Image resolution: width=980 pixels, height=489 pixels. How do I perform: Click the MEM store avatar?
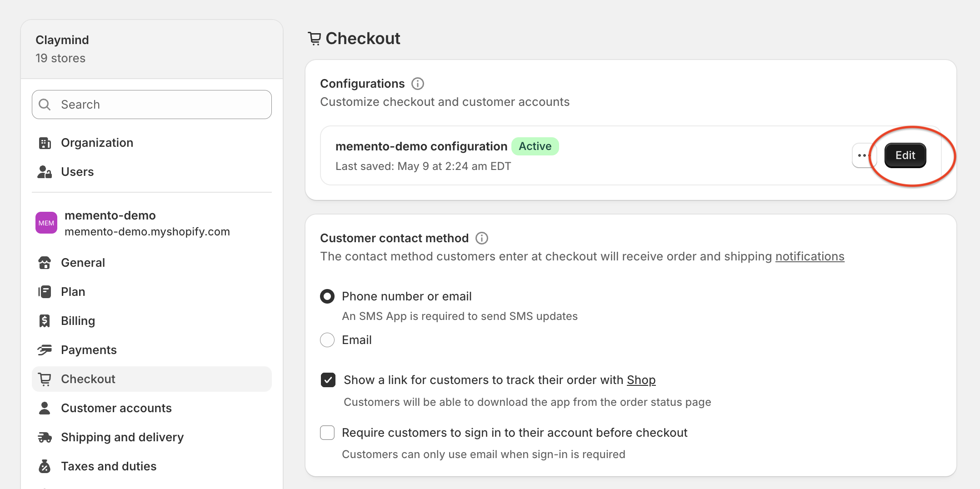pyautogui.click(x=46, y=223)
